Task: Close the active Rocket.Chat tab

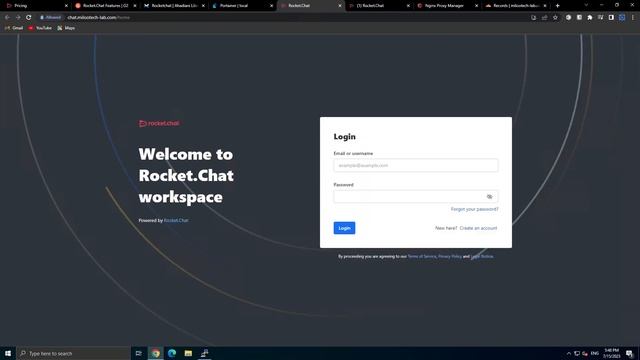Action: (x=340, y=6)
